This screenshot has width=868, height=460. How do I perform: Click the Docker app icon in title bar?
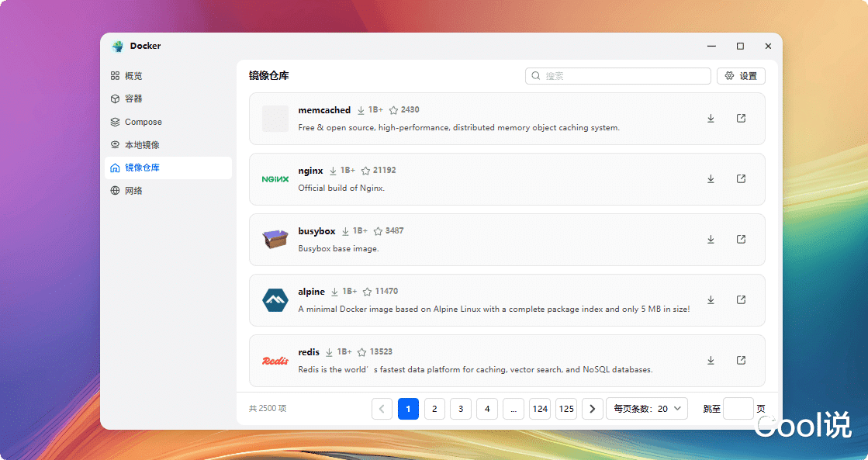117,47
